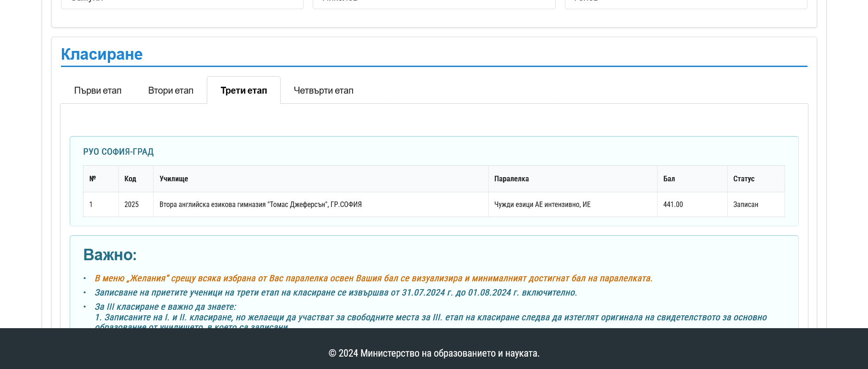Open the Втори етап tab
Image resolution: width=868 pixels, height=369 pixels.
pyautogui.click(x=171, y=90)
